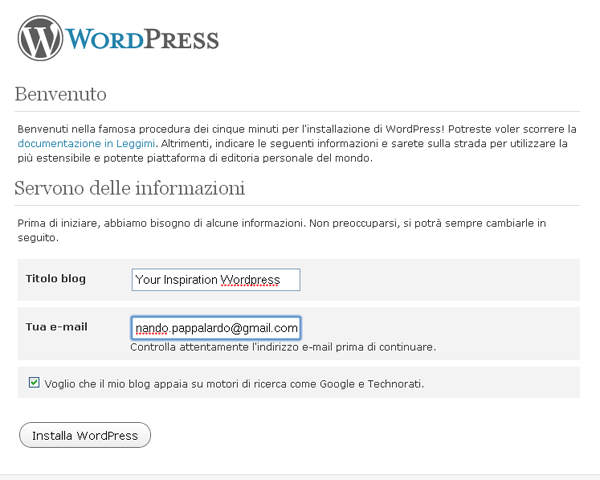Viewport: 600px width, 480px height.
Task: Click the Tua e-mail input field
Action: click(x=216, y=328)
